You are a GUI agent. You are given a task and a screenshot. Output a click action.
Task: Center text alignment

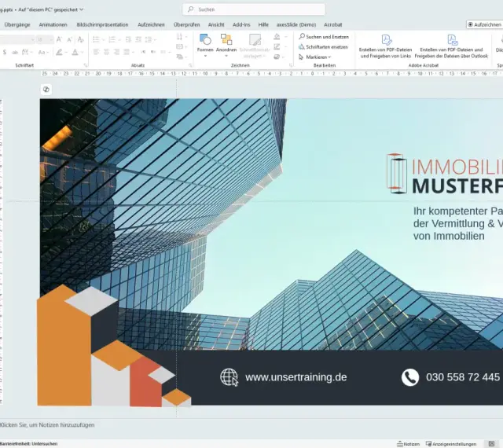(106, 52)
